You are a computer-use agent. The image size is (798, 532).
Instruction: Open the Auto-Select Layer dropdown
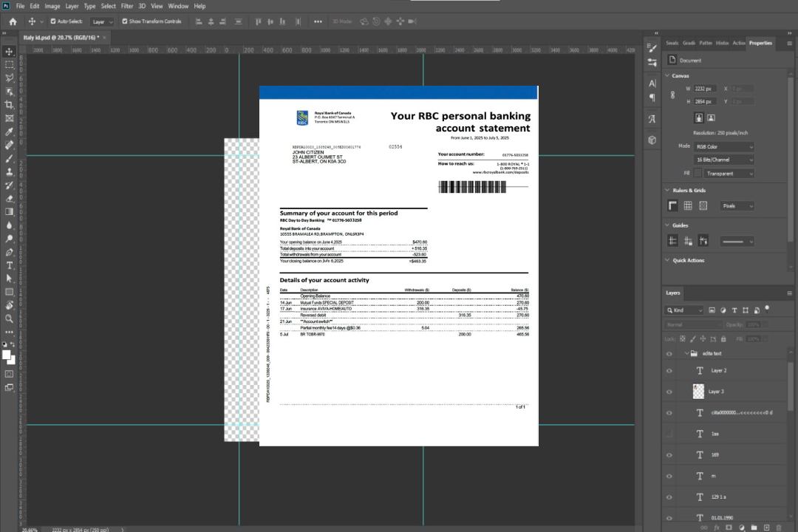pyautogui.click(x=102, y=22)
